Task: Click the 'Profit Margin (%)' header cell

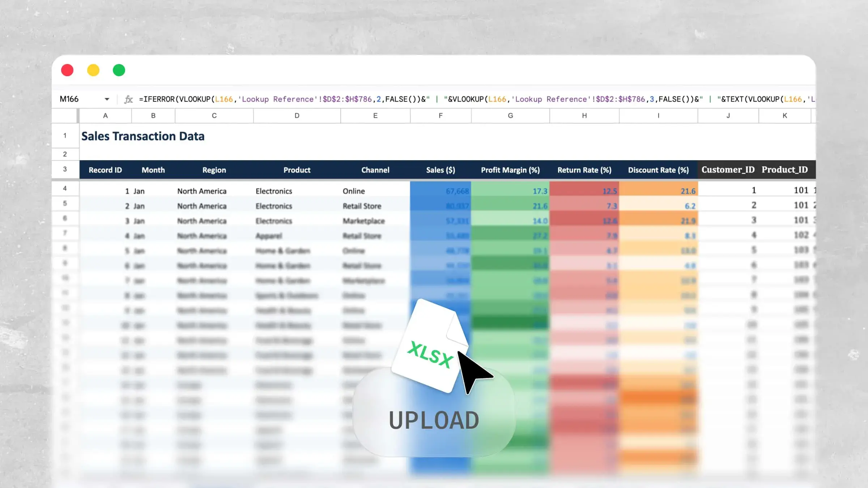Action: (510, 170)
